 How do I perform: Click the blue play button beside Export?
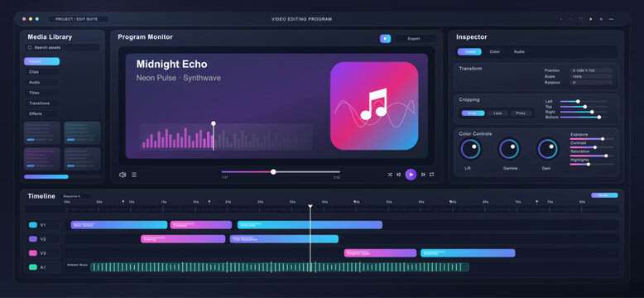coord(385,39)
